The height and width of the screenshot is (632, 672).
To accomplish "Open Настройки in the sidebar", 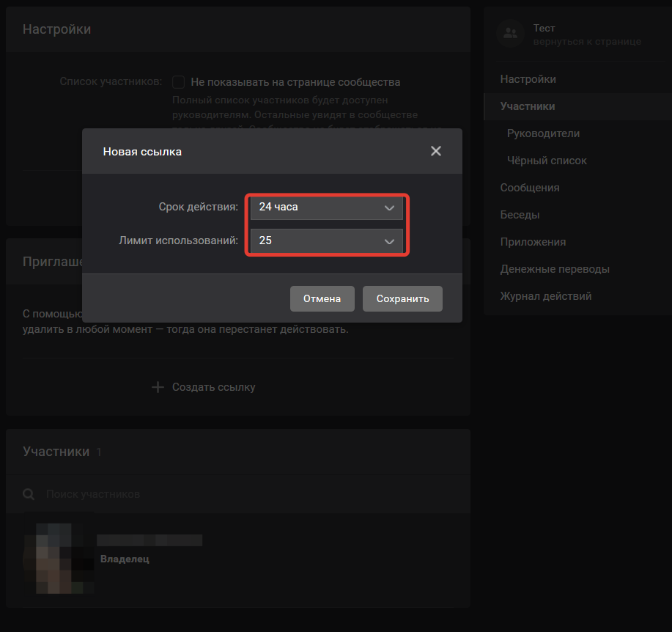I will tap(528, 79).
